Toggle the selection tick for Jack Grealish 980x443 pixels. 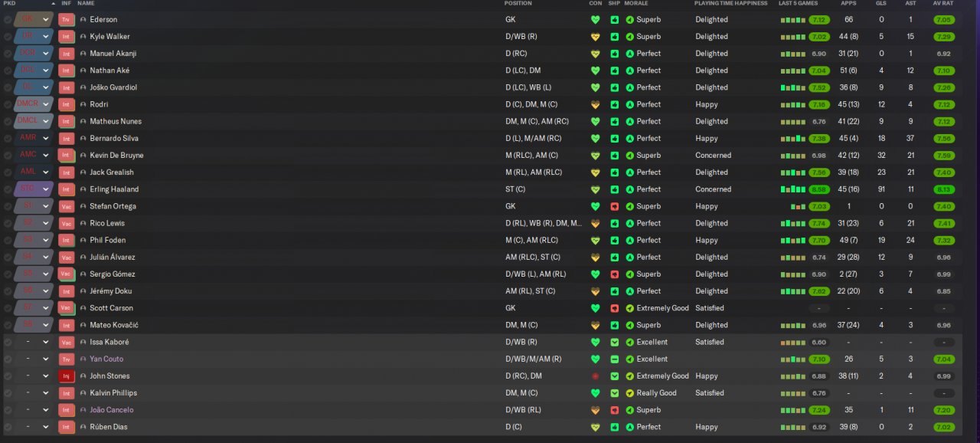[x=8, y=172]
